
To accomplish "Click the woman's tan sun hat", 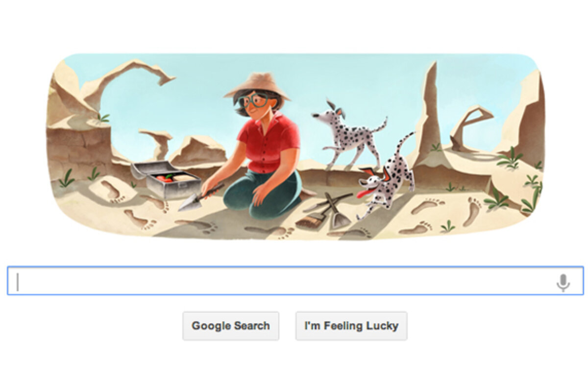I will coord(257,85).
